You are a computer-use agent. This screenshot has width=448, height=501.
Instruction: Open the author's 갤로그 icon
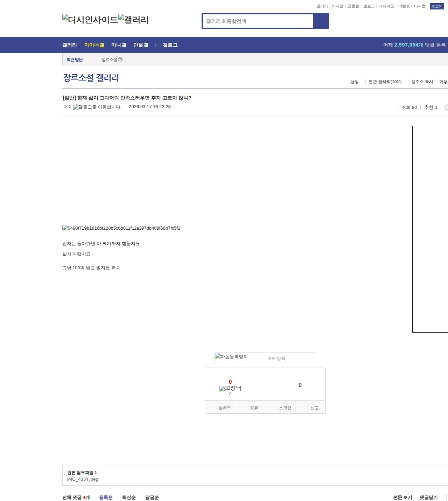tap(97, 107)
